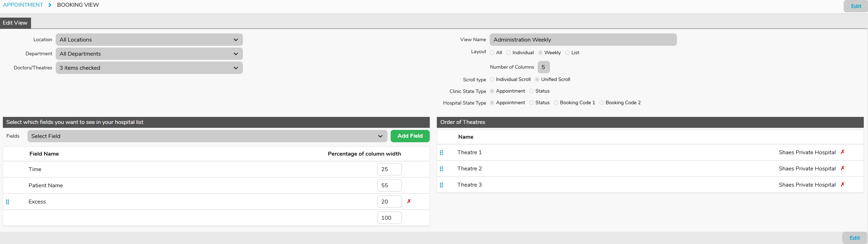The width and height of the screenshot is (868, 244).
Task: Select the Individual layout radio button
Action: pyautogui.click(x=508, y=53)
